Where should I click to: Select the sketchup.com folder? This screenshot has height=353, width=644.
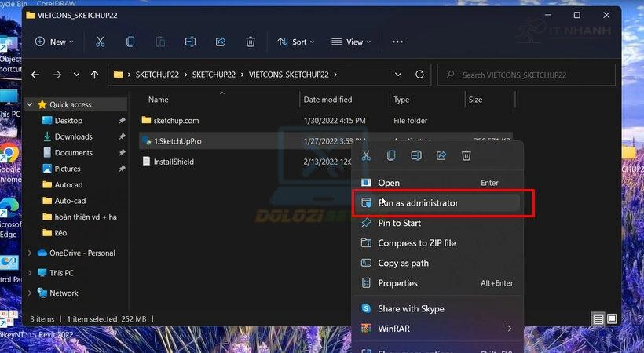pos(176,120)
